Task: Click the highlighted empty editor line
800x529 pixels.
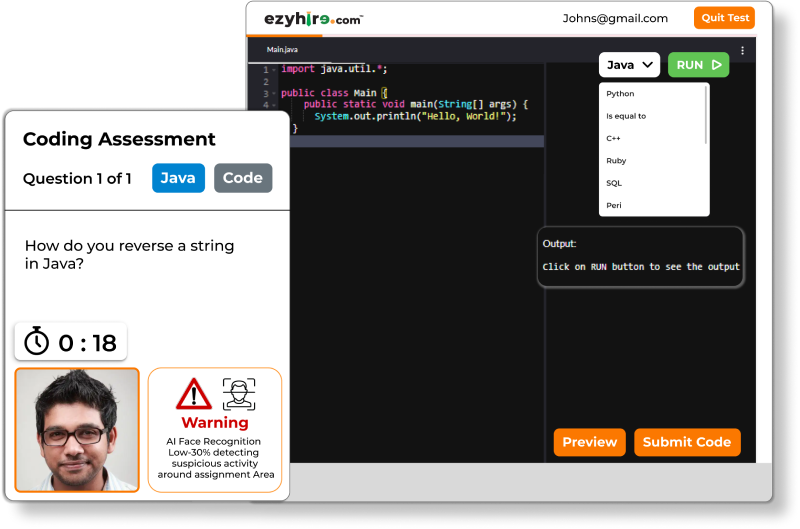Action: (x=417, y=141)
